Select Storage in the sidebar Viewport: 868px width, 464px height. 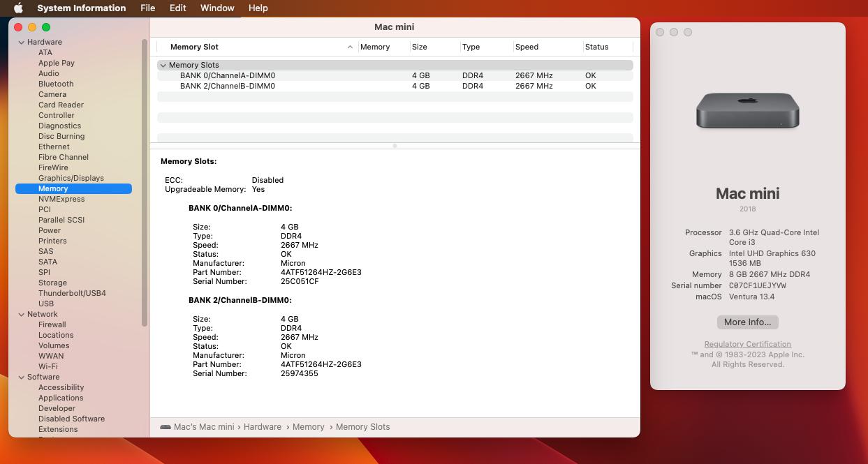[x=52, y=283]
